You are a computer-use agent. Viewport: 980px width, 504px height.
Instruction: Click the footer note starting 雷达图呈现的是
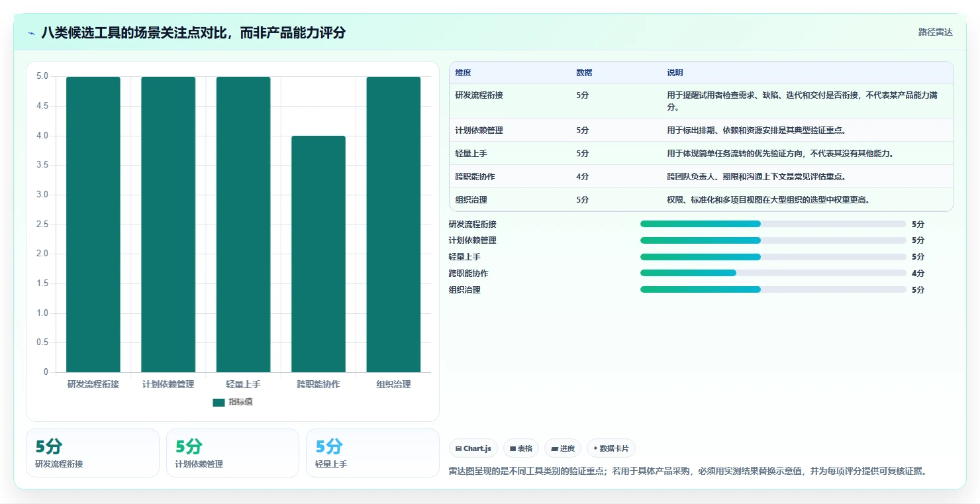[x=687, y=472]
